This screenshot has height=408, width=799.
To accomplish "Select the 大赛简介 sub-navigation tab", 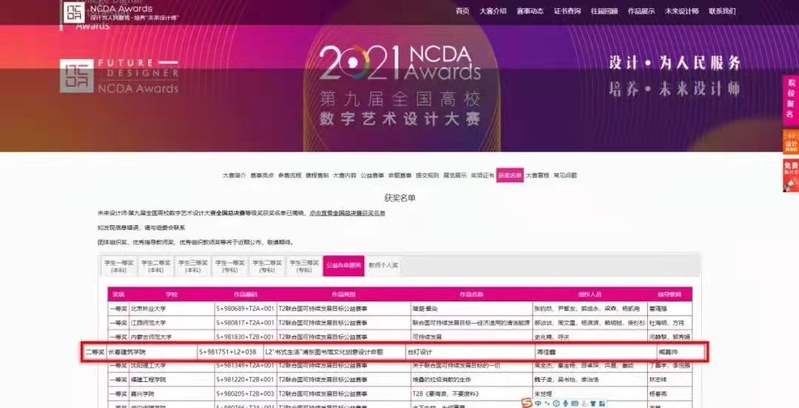I will [234, 175].
